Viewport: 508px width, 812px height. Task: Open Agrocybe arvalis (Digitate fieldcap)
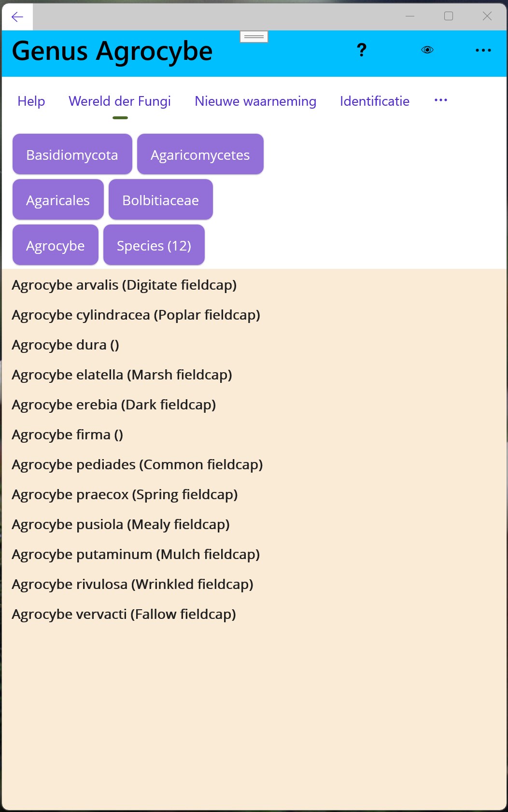[124, 285]
